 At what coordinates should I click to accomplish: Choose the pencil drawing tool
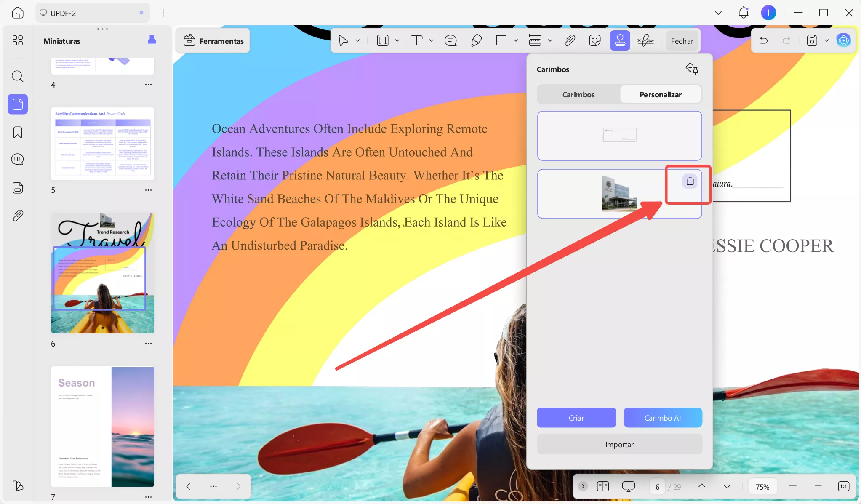[x=476, y=41]
